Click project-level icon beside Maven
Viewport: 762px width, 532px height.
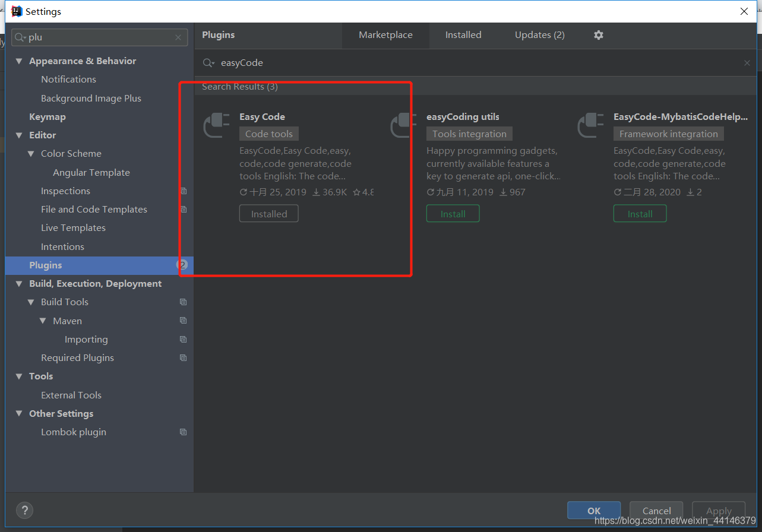pos(184,321)
